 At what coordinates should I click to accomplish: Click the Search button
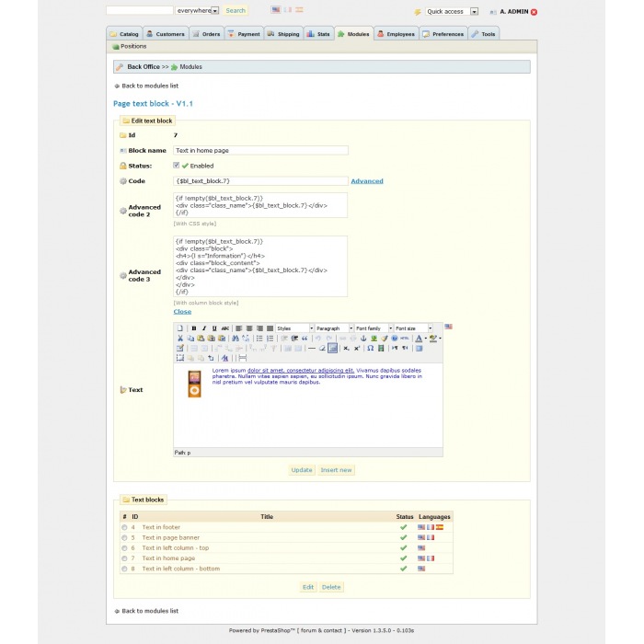tap(236, 11)
